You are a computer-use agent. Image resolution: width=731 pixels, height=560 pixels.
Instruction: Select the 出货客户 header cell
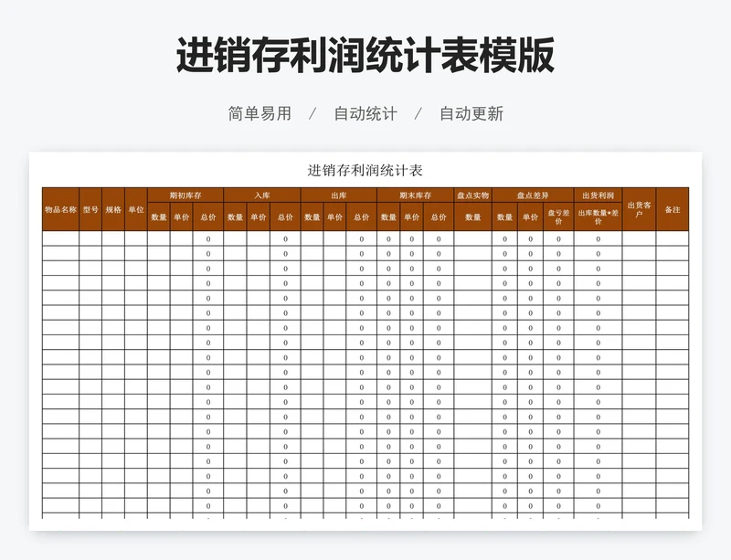[639, 209]
